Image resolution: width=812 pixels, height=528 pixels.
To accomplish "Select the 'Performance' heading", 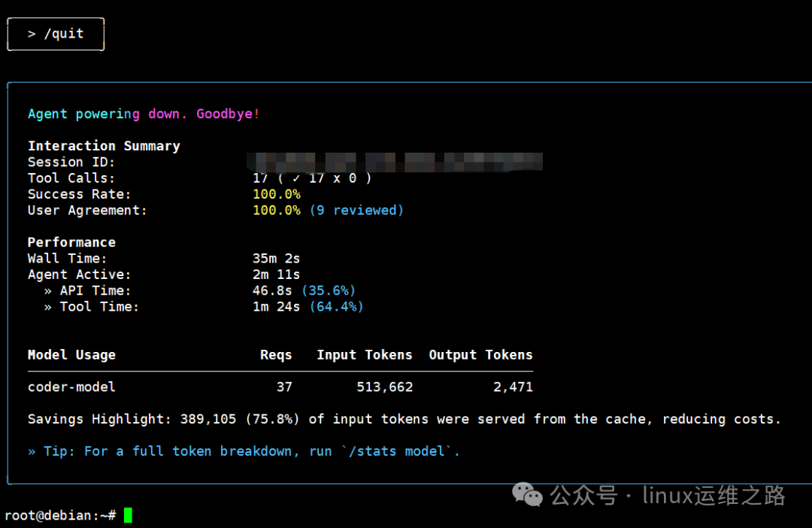I will tap(71, 242).
